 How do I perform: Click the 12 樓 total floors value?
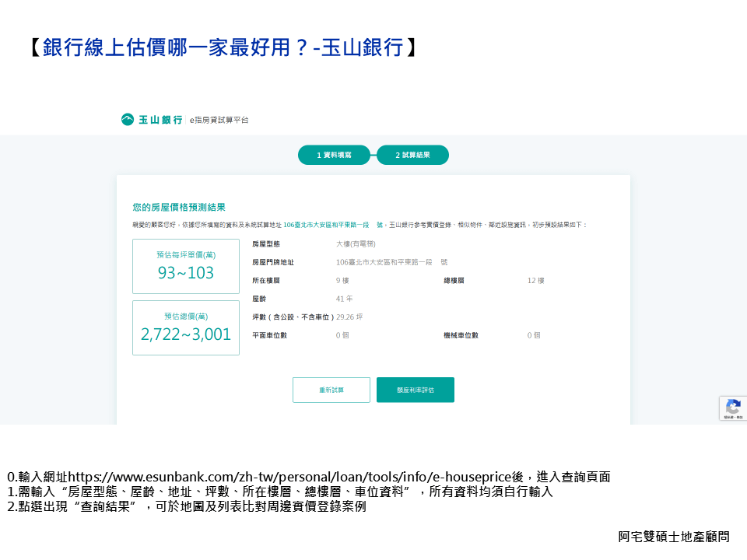pyautogui.click(x=535, y=281)
